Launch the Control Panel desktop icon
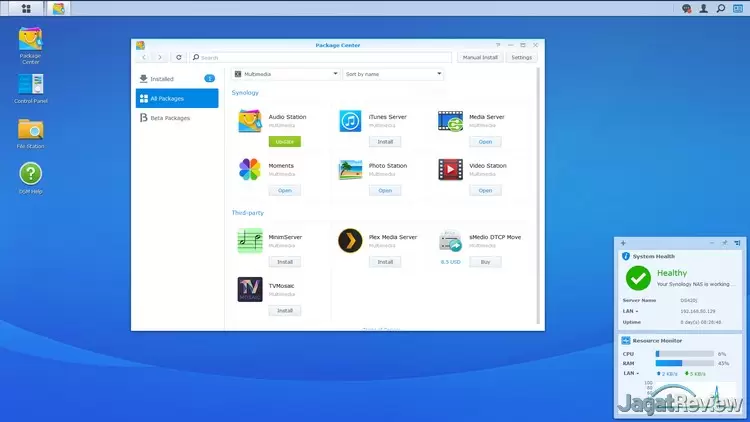 click(31, 89)
